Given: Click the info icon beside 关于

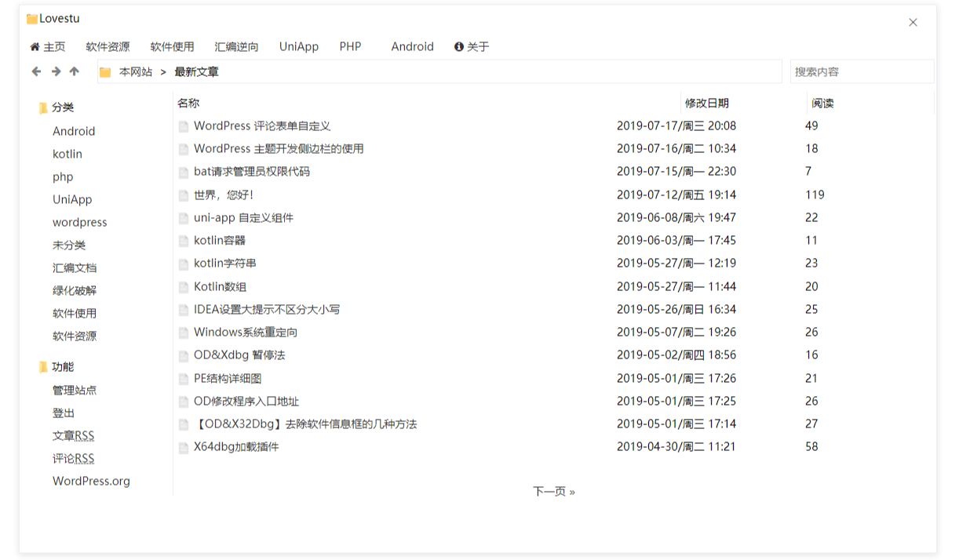Looking at the screenshot, I should click(x=459, y=47).
